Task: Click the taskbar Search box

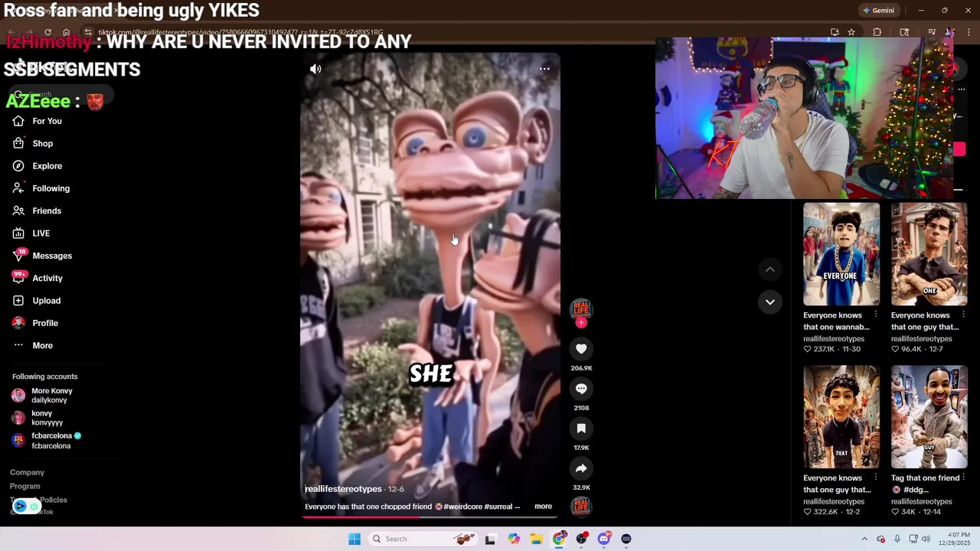Action: click(x=421, y=539)
